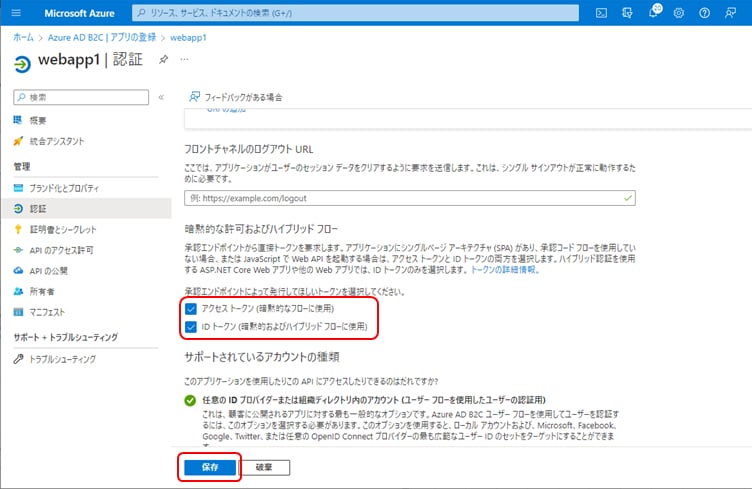Go to ホーム breadcrumb
The width and height of the screenshot is (752, 489).
coord(23,37)
